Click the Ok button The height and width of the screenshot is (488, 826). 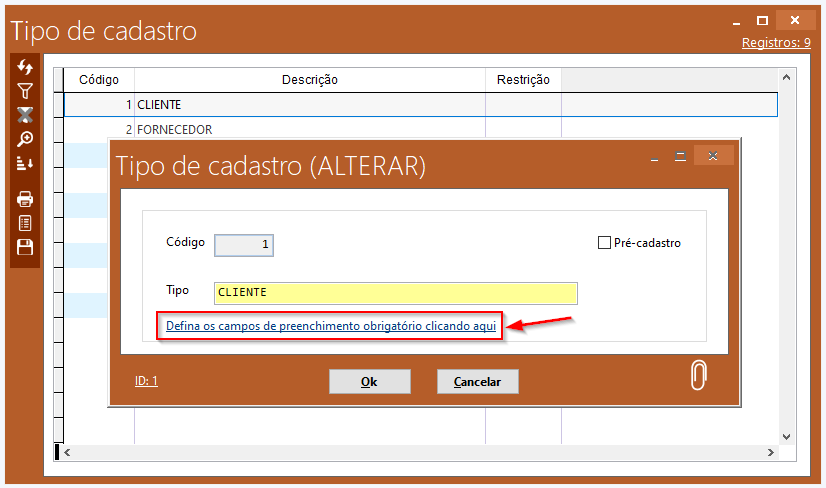[369, 382]
